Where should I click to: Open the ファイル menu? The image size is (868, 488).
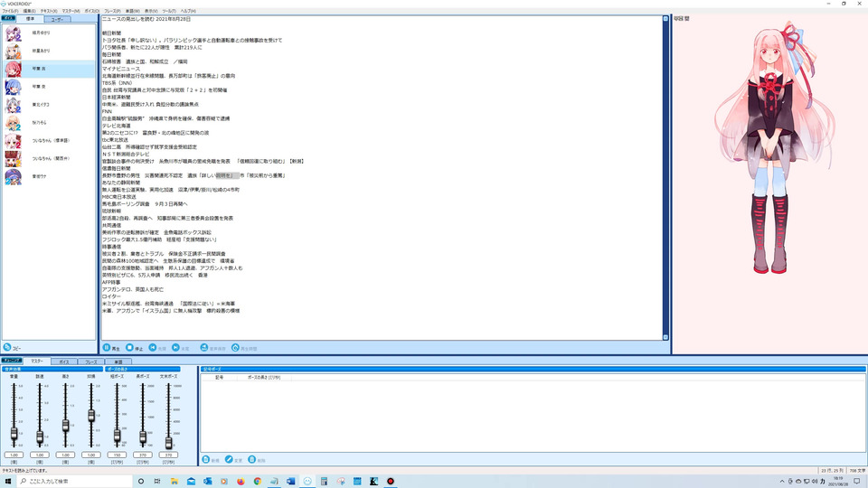[x=10, y=11]
